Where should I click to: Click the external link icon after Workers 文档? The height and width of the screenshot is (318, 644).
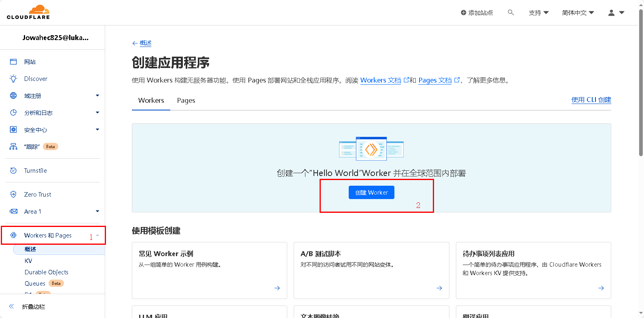pos(406,80)
